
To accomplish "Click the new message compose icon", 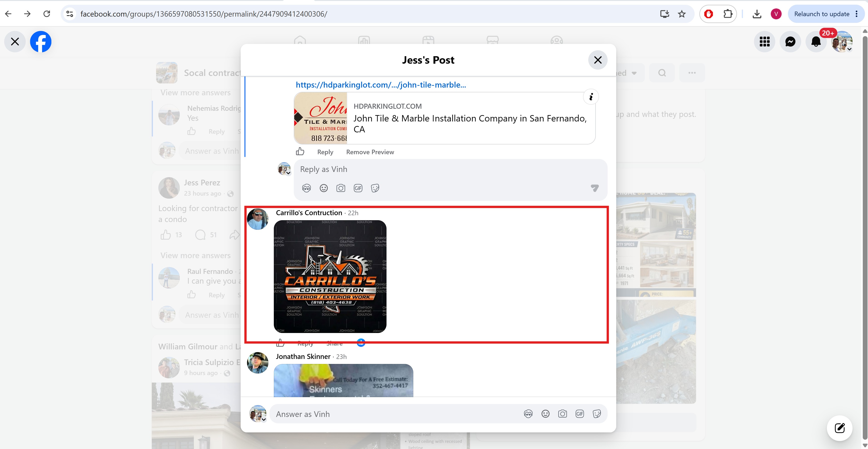I will pyautogui.click(x=840, y=428).
